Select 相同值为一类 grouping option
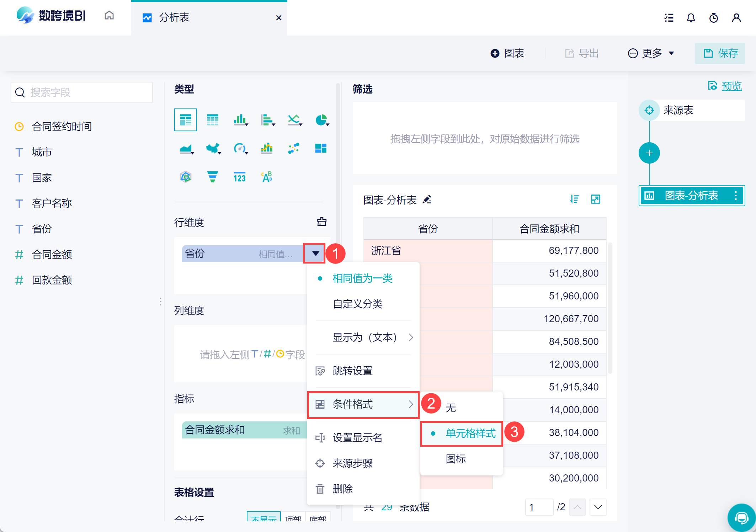This screenshot has width=756, height=532. [362, 278]
